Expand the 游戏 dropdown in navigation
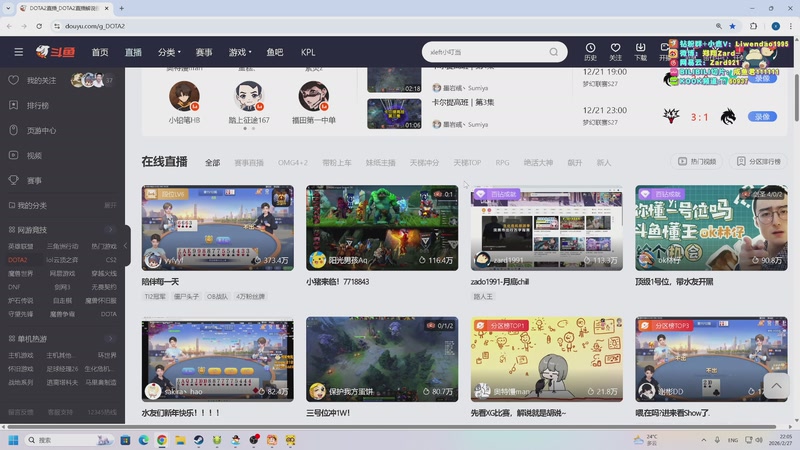The height and width of the screenshot is (450, 800). (240, 52)
